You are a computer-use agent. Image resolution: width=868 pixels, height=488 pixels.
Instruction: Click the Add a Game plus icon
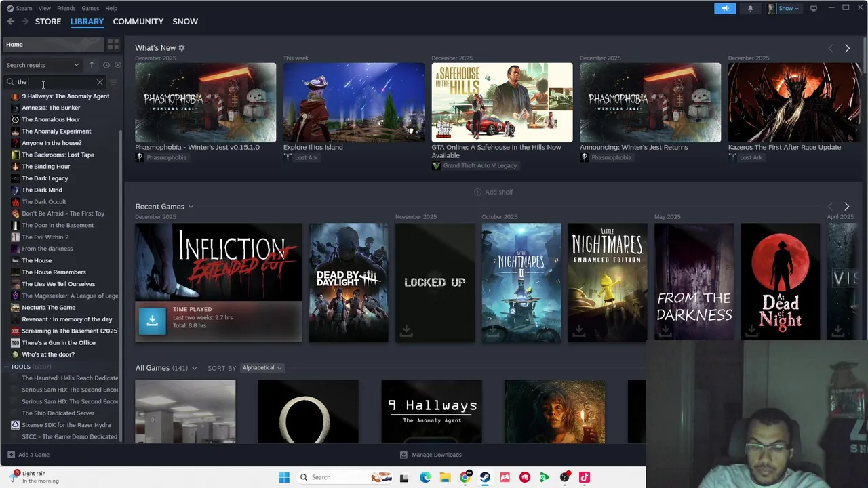pos(11,455)
